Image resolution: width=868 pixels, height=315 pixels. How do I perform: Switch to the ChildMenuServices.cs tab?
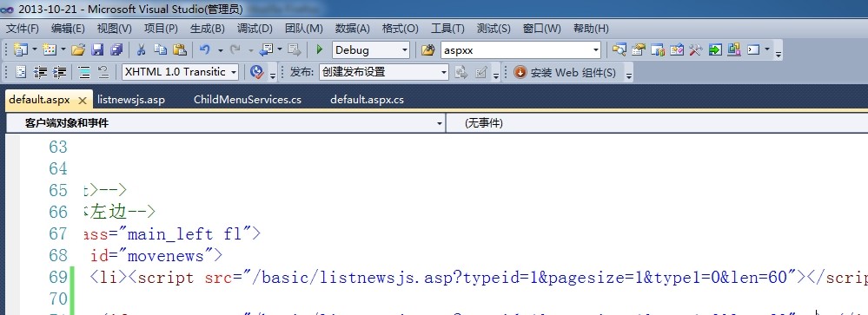click(x=248, y=100)
